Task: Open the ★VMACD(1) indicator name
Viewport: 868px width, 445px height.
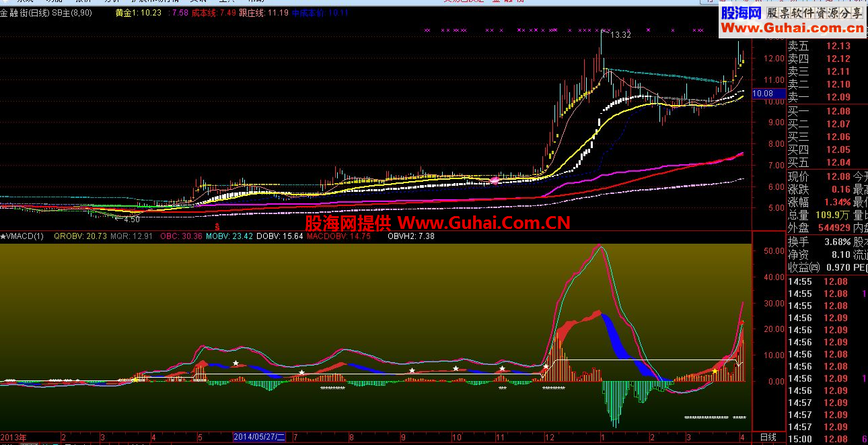Action: coord(22,236)
